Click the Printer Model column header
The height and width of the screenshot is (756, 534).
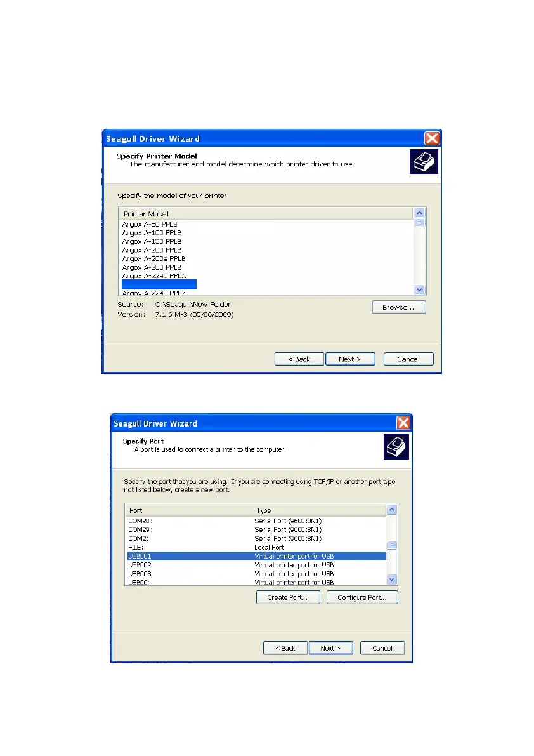266,213
